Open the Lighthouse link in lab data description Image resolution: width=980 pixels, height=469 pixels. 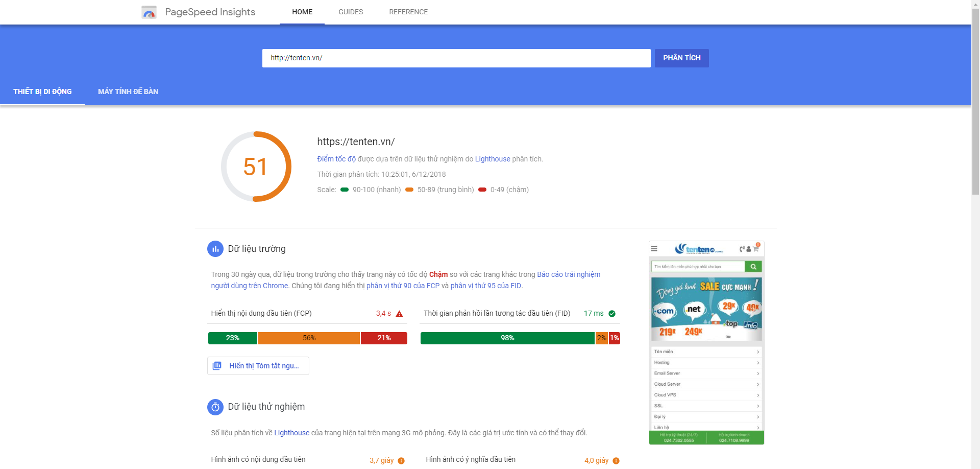[291, 433]
